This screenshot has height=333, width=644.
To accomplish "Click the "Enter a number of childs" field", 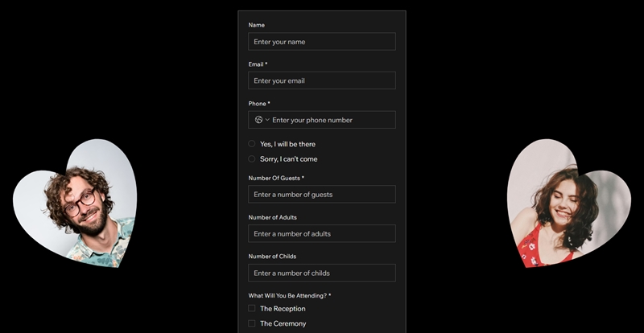I will (322, 273).
